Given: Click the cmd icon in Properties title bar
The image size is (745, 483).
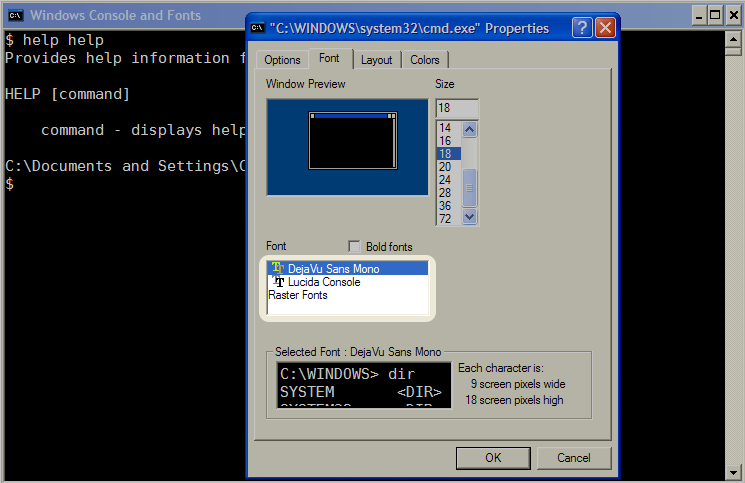Looking at the screenshot, I should pyautogui.click(x=258, y=28).
